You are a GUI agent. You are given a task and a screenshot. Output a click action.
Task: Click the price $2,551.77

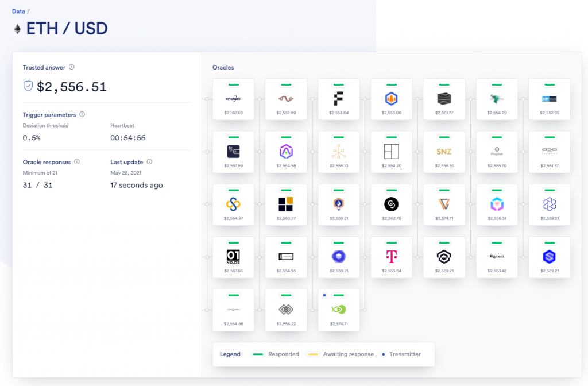tap(444, 113)
